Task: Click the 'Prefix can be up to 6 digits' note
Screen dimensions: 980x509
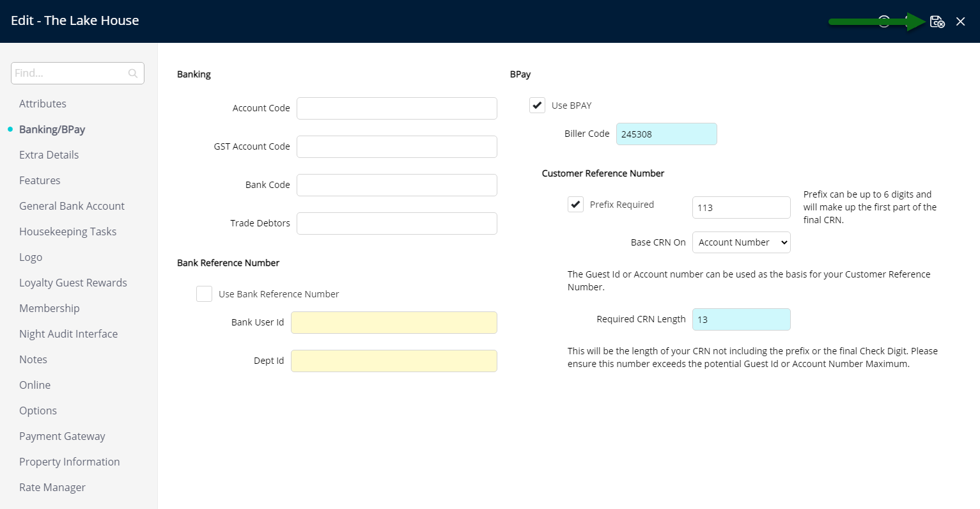Action: click(870, 207)
